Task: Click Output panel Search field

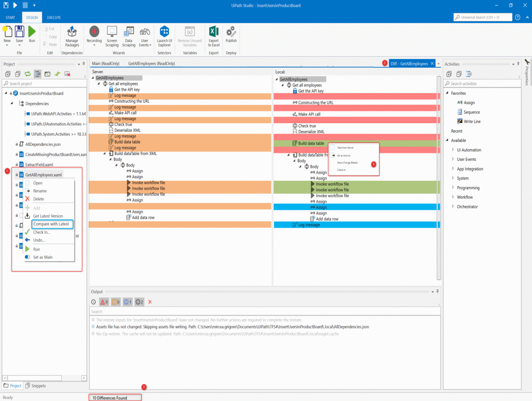Action: click(x=265, y=311)
